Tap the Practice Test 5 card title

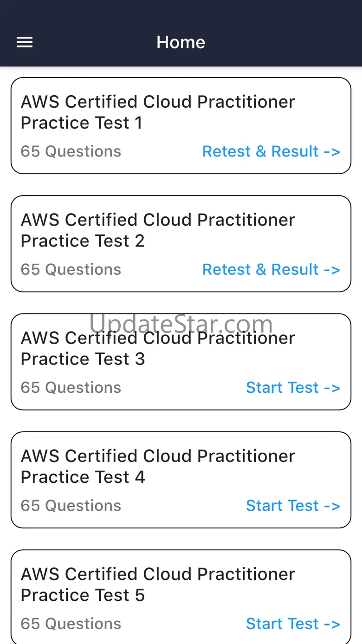tap(158, 584)
